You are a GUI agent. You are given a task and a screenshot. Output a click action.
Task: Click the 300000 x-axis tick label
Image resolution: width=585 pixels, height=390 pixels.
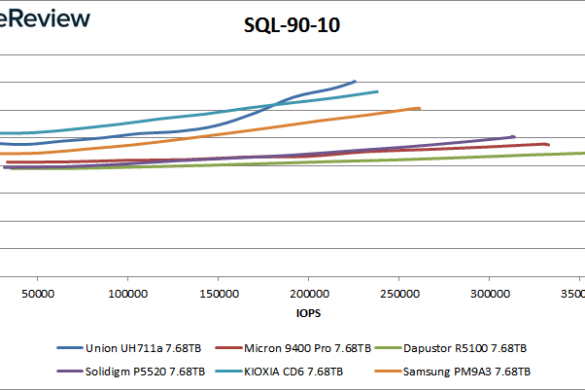pos(490,294)
